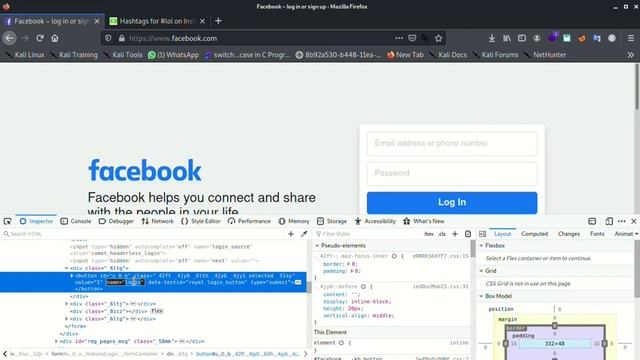Image resolution: width=640 pixels, height=360 pixels.
Task: Show more bookmarks chevron
Action: 631,55
